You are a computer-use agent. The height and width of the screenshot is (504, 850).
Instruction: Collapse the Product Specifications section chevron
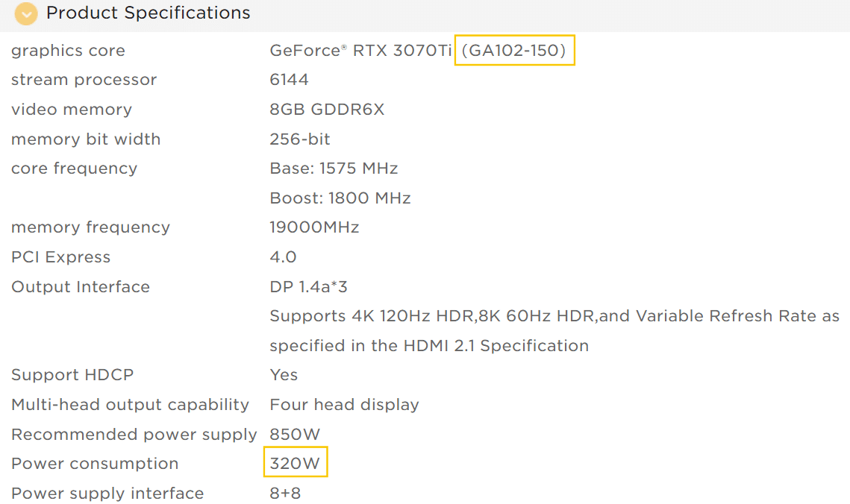tap(26, 13)
